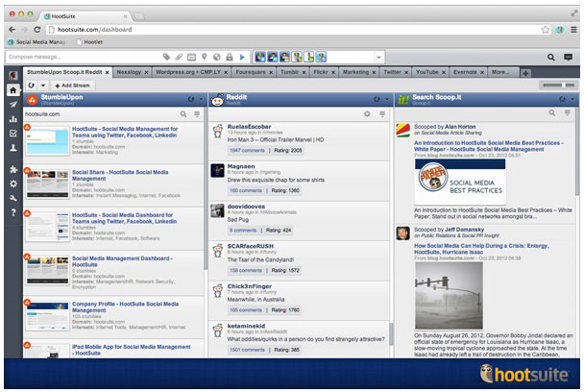Viewport: 584px width, 392px height.
Task: Open the Home streams sidebar icon
Action: 13,90
